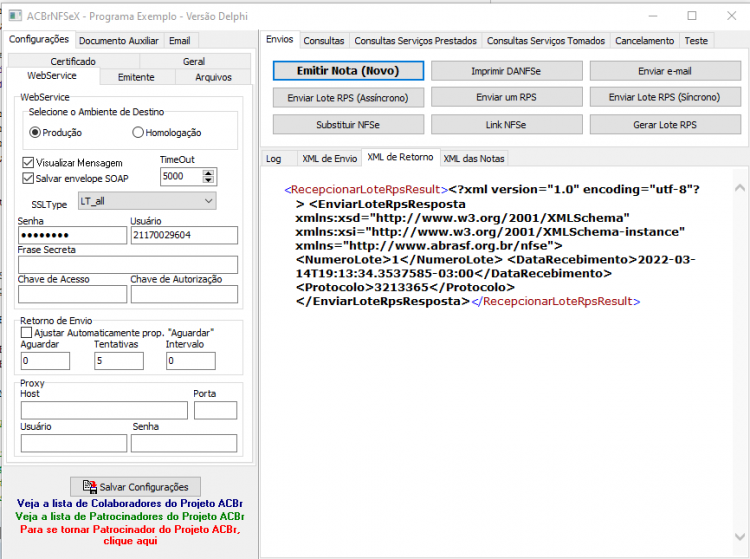Click the Imprimir DANFSe button
This screenshot has width=750, height=559.
tap(507, 71)
